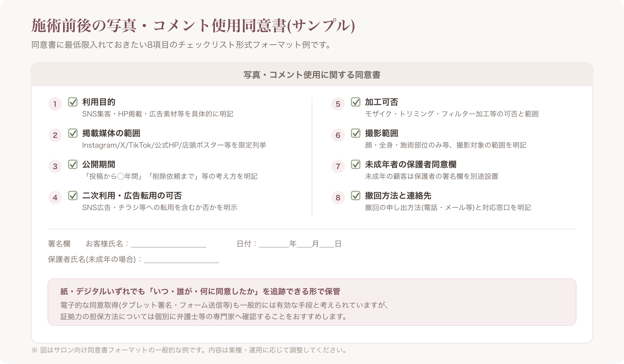
Task: Click the subtitle about 8項目のチェックリスト
Action: point(181,45)
